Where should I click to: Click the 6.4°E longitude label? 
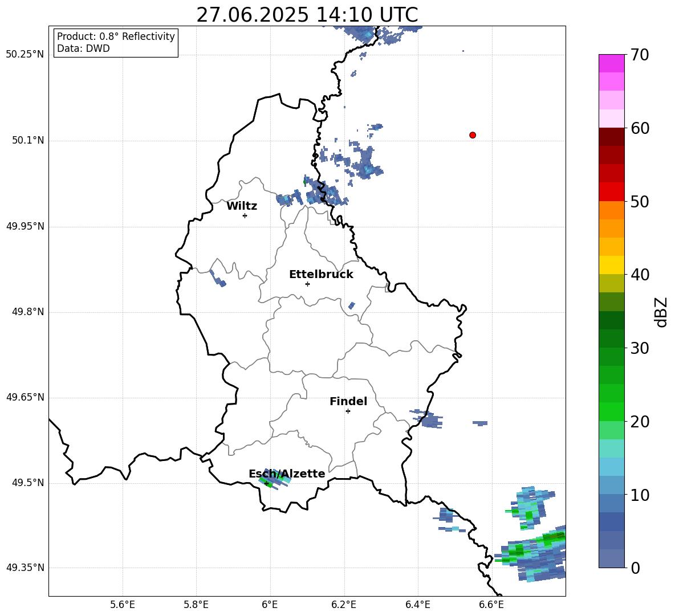417,605
